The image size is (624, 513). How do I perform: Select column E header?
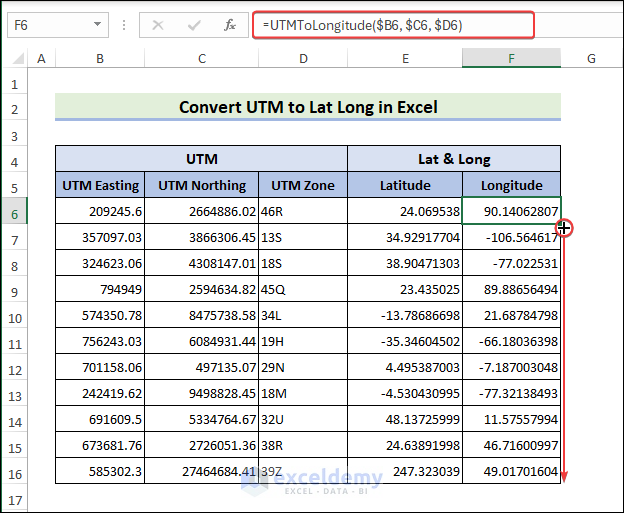pyautogui.click(x=405, y=59)
